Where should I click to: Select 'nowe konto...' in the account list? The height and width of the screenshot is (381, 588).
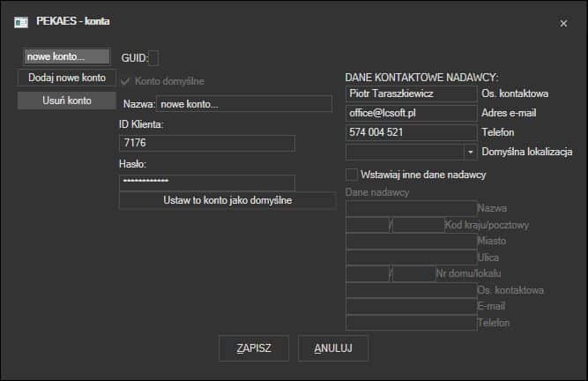pos(66,56)
